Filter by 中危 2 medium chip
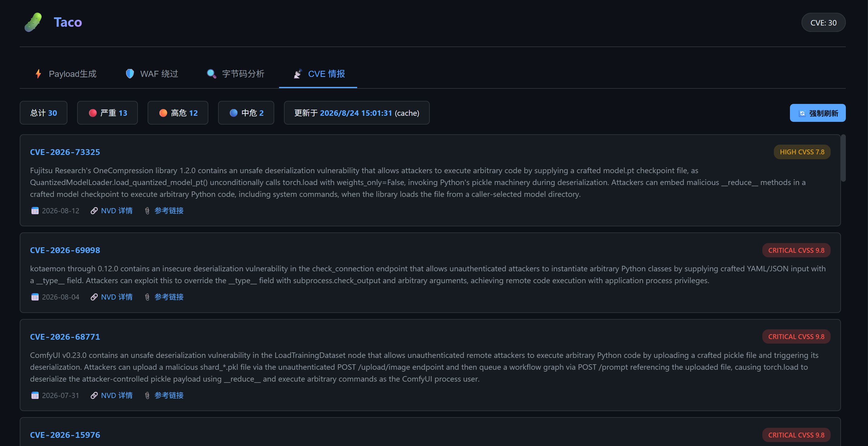This screenshot has height=446, width=868. click(246, 113)
